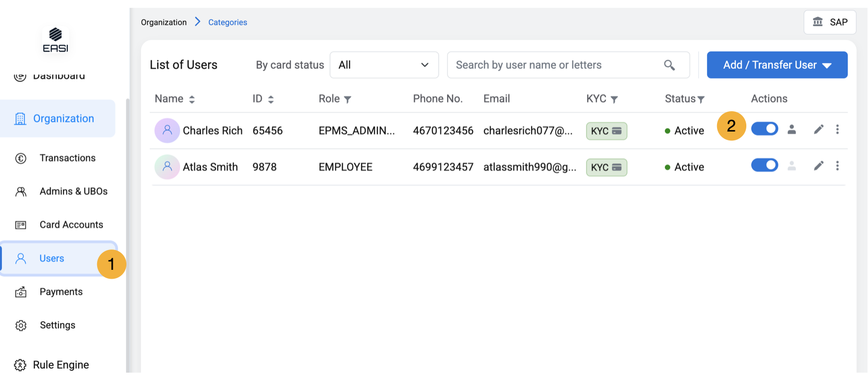The height and width of the screenshot is (381, 868).
Task: Open the card status All dropdown
Action: 384,65
